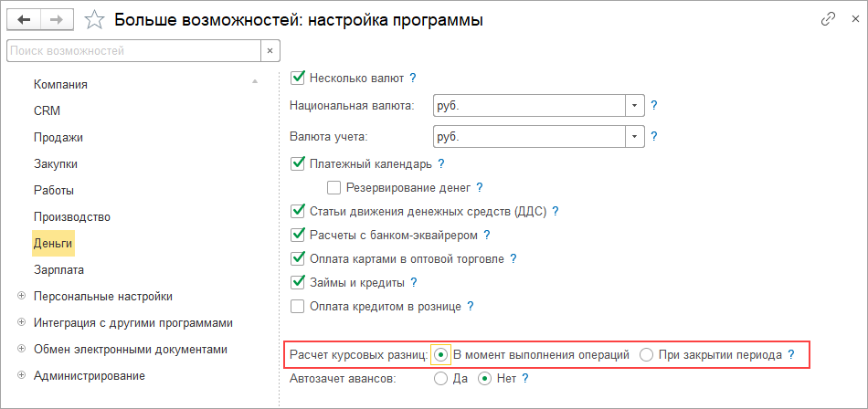
Task: Open the Зарплата section
Action: tap(59, 269)
